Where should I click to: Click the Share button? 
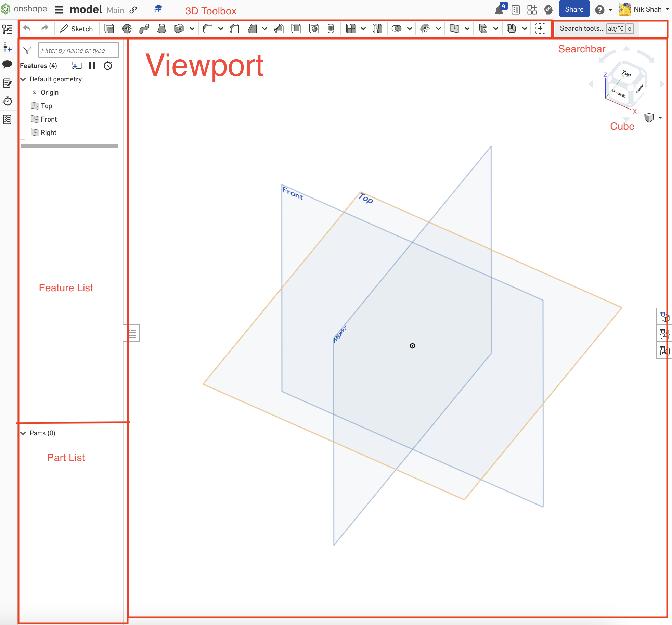coord(574,9)
